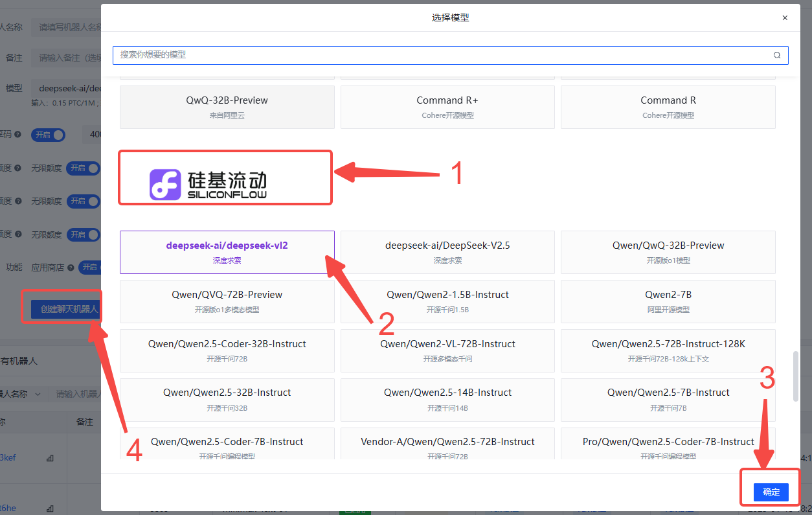
Task: Toggle the 应用商店 开启 switch
Action: 89,267
